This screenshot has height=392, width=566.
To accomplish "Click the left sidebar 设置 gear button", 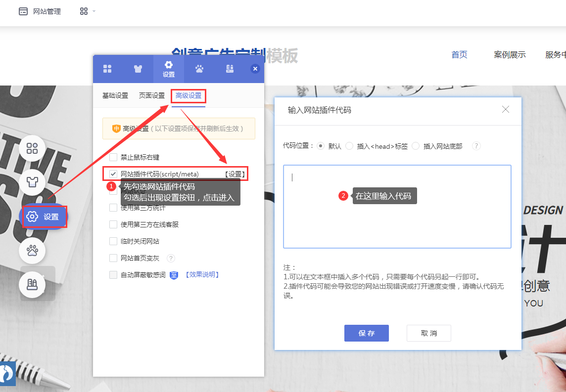I will coord(44,217).
